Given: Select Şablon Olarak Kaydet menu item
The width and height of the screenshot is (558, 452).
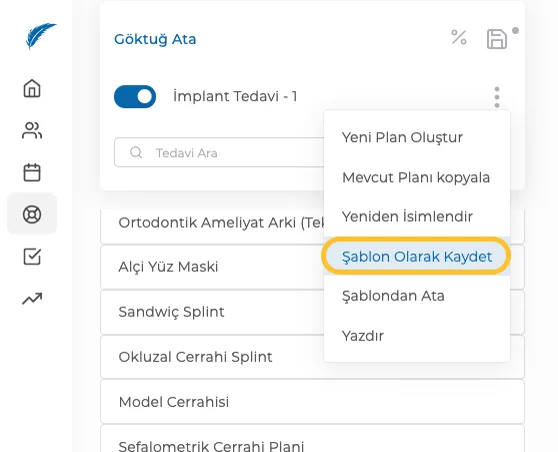Looking at the screenshot, I should (417, 256).
